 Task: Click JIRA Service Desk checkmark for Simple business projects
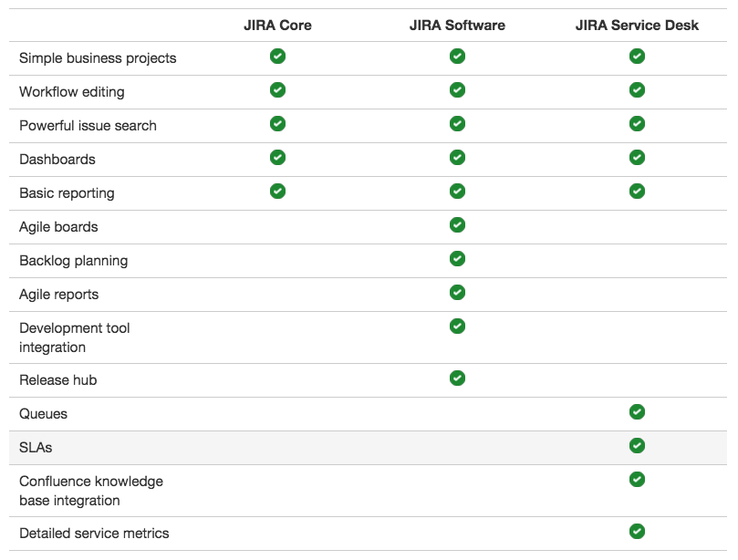pos(638,56)
